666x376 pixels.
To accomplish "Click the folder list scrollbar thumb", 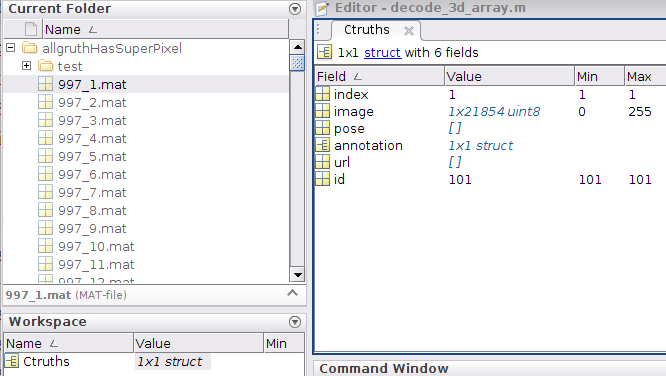I will 297,63.
